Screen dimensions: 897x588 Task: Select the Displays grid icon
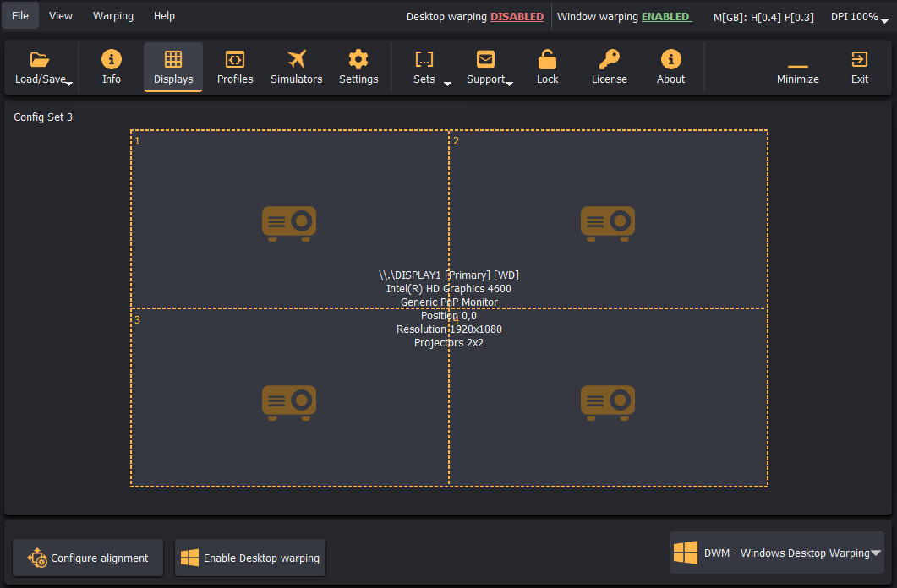172,59
